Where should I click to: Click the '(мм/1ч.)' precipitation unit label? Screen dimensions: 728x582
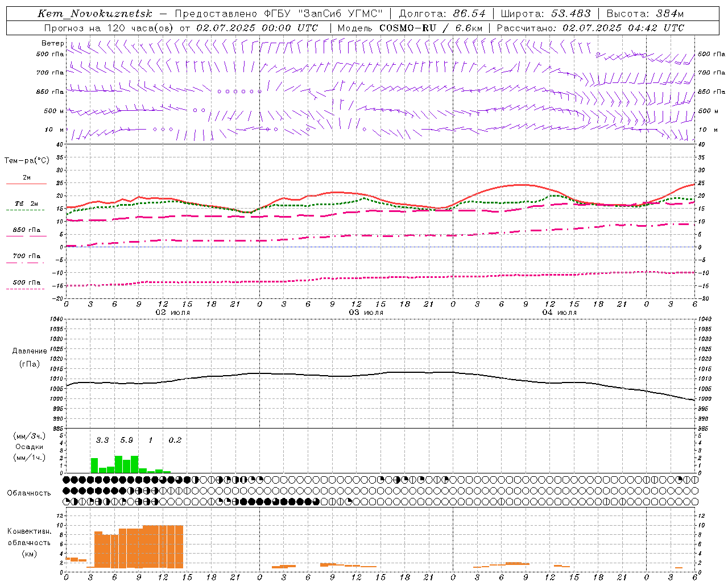(29, 458)
